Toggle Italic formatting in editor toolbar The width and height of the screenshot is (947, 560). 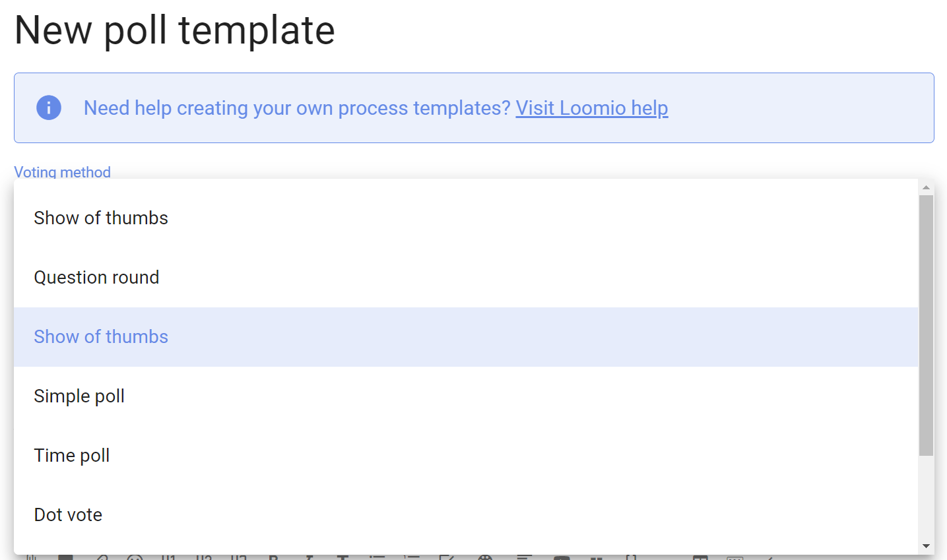309,557
